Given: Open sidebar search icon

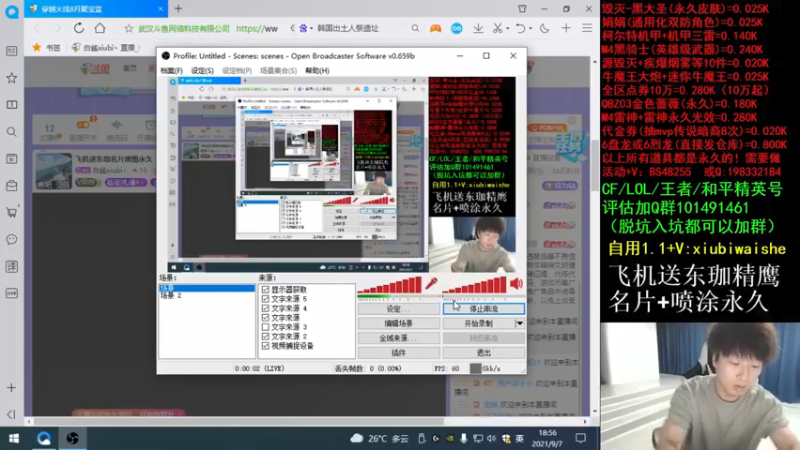Looking at the screenshot, I should 11,132.
